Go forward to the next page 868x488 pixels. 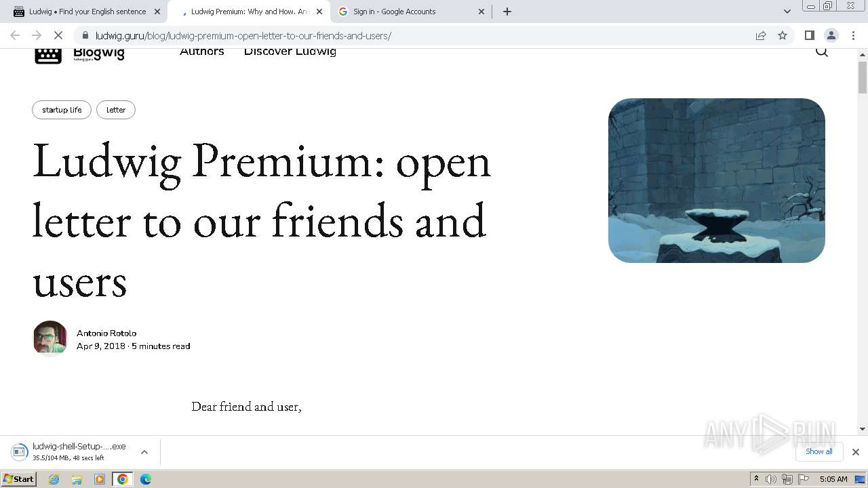(37, 35)
